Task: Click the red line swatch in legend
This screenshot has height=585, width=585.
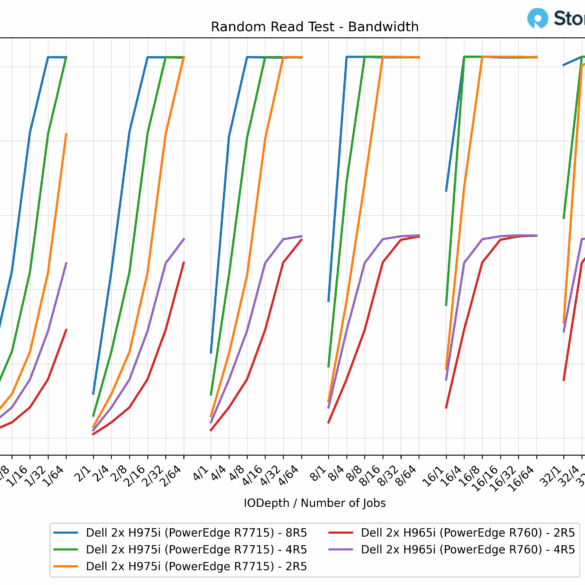Action: tap(341, 533)
